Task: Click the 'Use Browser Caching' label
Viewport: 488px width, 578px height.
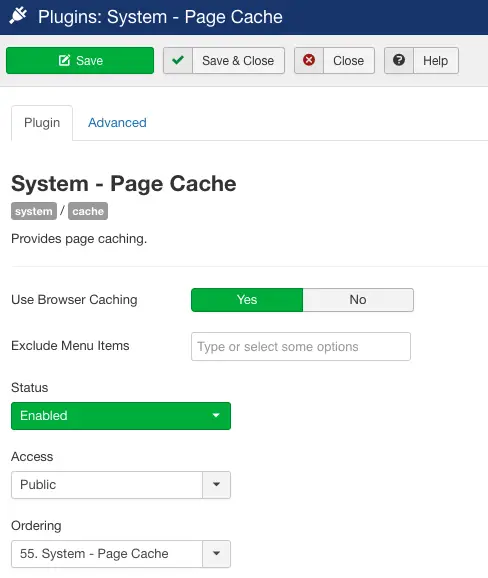Action: click(x=74, y=300)
